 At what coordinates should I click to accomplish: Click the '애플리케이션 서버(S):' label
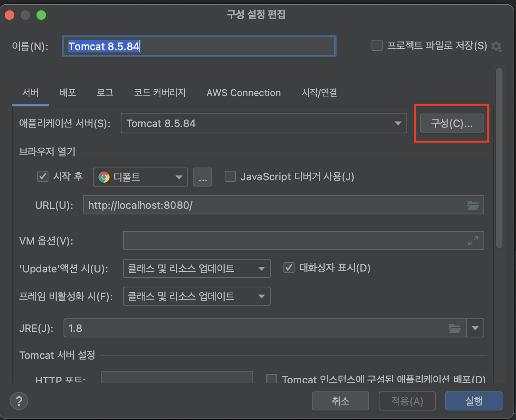(65, 123)
